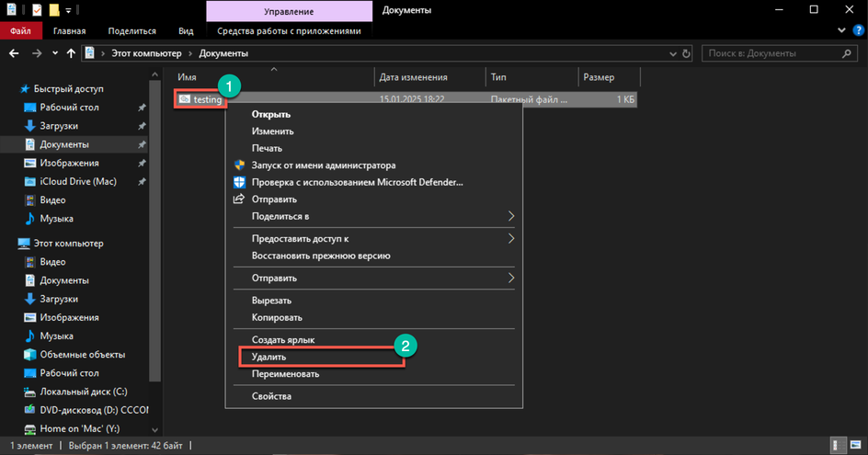Expand the Поделиться в submenu
Image resolution: width=868 pixels, height=455 pixels.
tap(373, 216)
